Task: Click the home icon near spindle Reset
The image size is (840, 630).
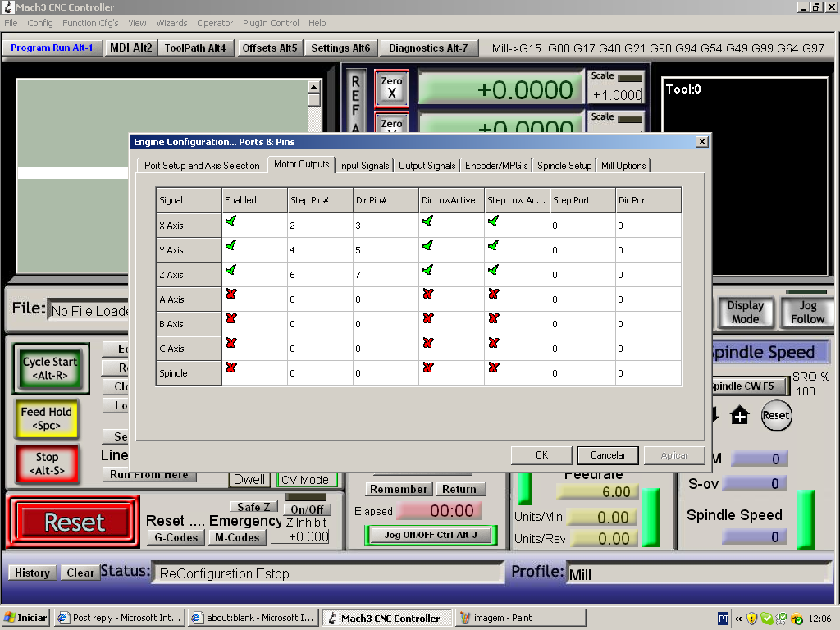Action: pos(739,415)
